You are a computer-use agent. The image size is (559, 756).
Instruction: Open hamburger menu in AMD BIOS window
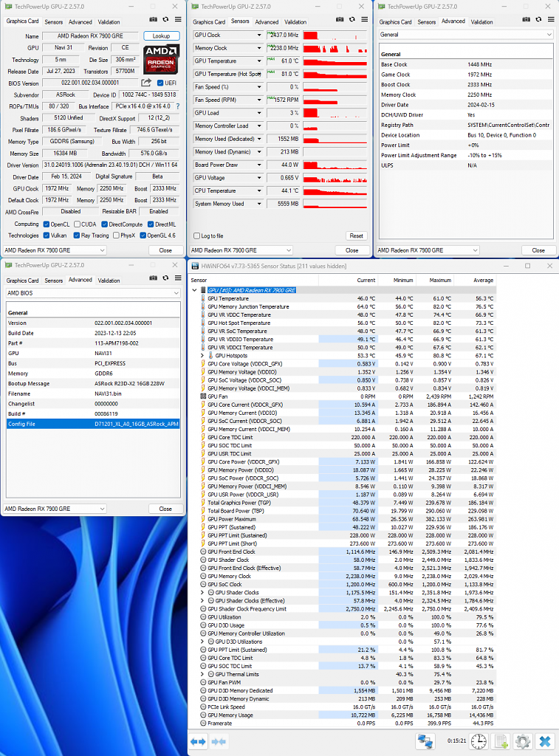coord(178,278)
